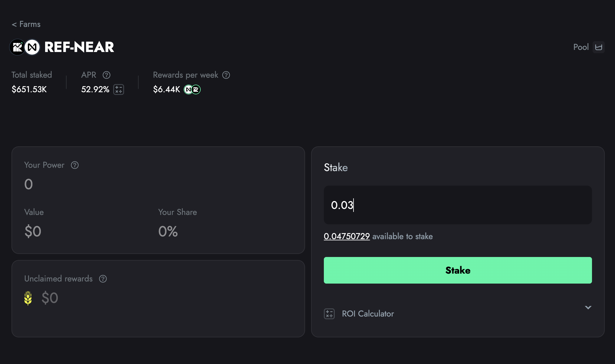Go back to Farms

(26, 24)
